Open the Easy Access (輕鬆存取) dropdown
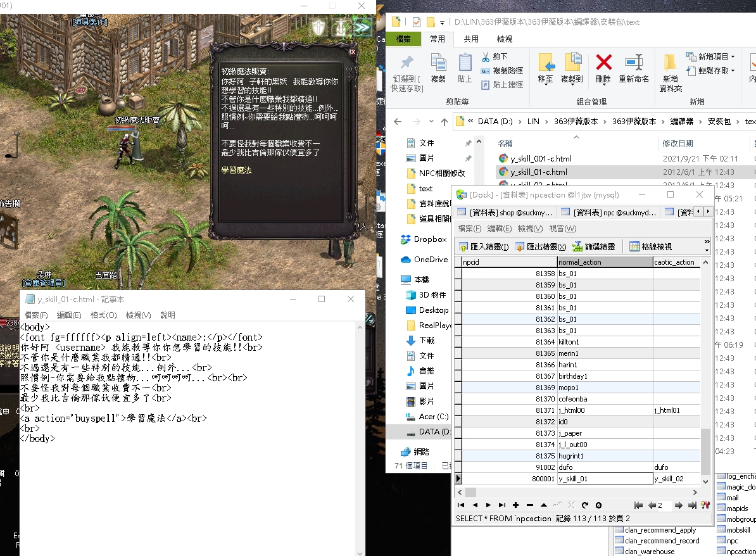756x556 pixels. pos(710,71)
